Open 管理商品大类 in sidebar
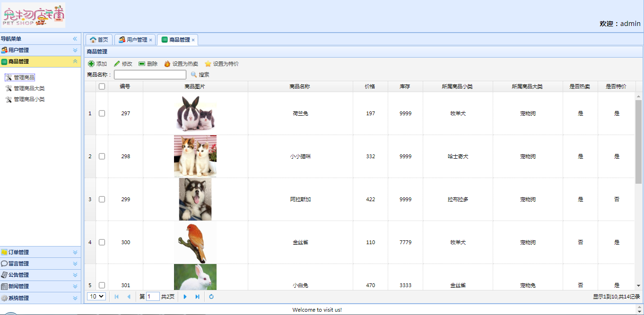 tap(29, 88)
